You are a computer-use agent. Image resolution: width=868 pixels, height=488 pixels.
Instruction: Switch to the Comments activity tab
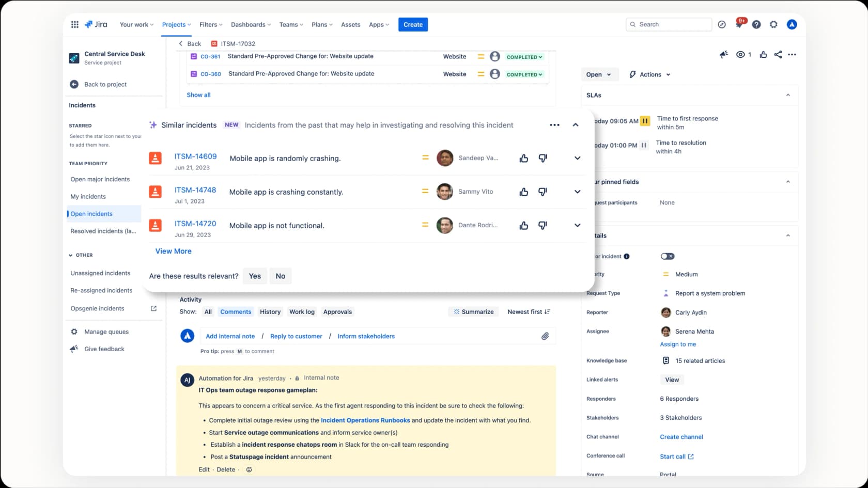point(236,312)
